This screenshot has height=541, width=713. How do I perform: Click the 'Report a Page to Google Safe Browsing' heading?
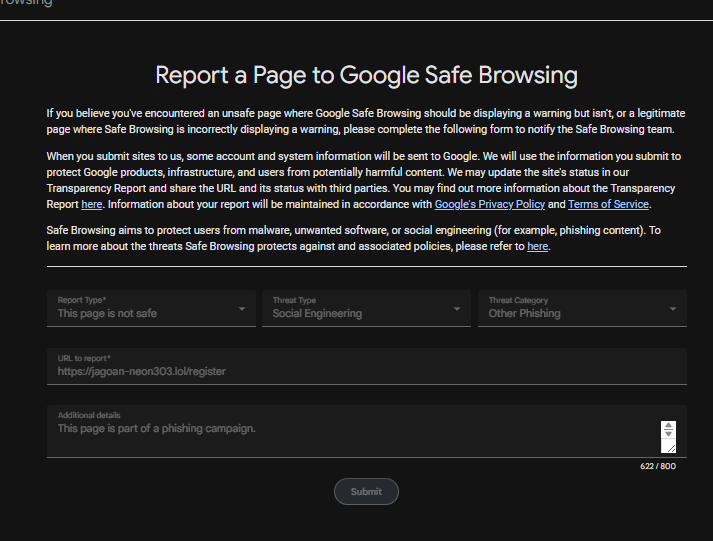(367, 75)
